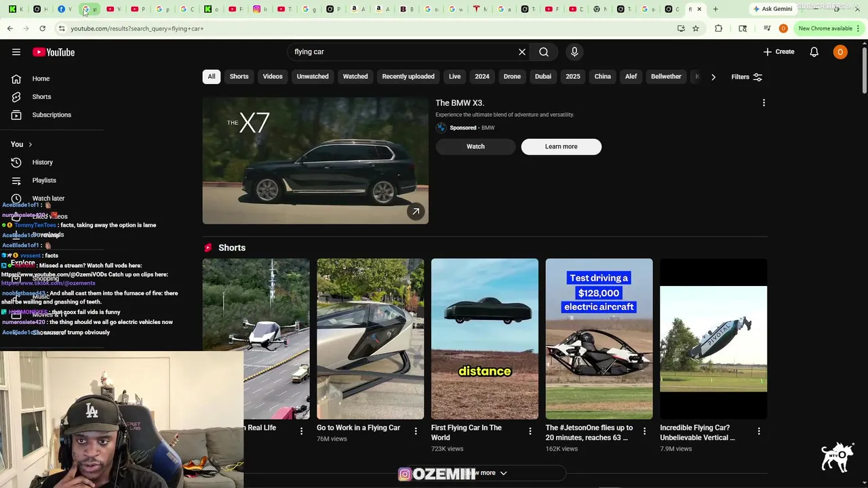The image size is (868, 488).
Task: Open a new browser tab with plus
Action: (715, 9)
